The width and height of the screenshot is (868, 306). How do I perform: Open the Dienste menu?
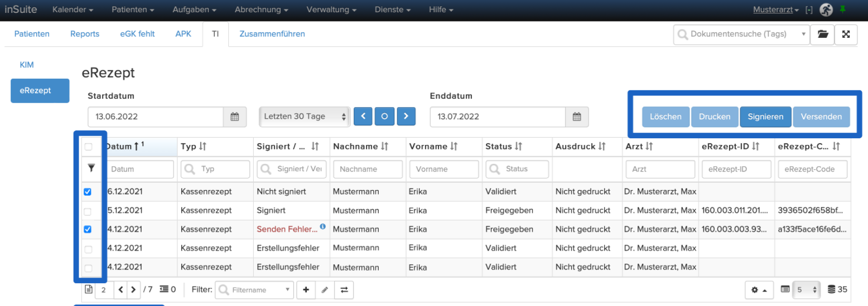tap(393, 10)
